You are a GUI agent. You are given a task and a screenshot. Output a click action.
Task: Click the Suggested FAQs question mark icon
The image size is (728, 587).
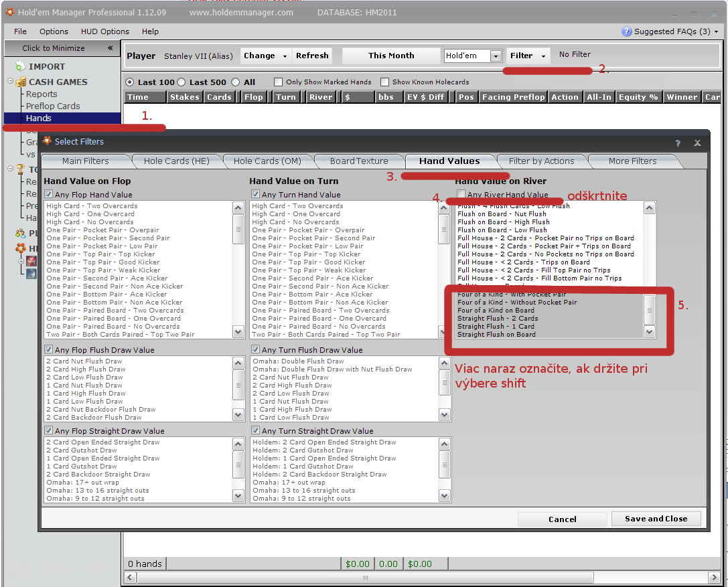627,31
